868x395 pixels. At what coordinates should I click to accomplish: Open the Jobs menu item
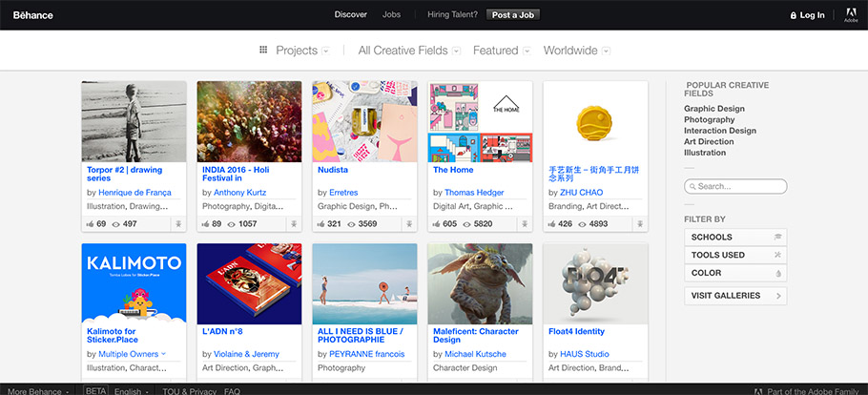391,15
